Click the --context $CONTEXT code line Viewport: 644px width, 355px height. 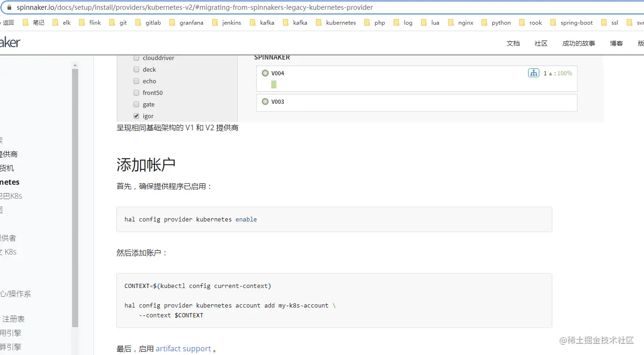tap(171, 315)
